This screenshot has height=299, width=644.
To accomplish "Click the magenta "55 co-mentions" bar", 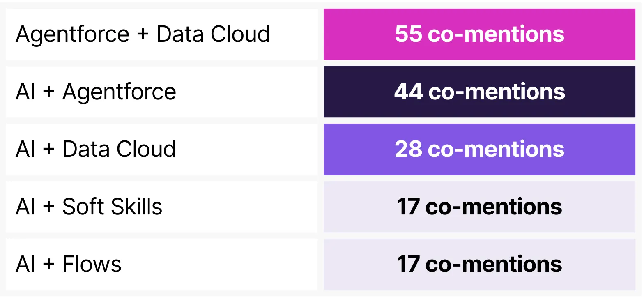I will click(479, 34).
